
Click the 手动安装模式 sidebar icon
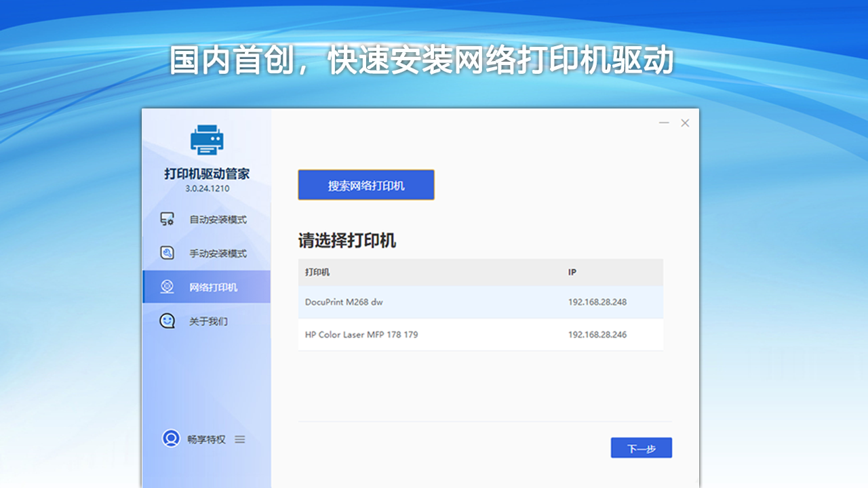tap(167, 252)
